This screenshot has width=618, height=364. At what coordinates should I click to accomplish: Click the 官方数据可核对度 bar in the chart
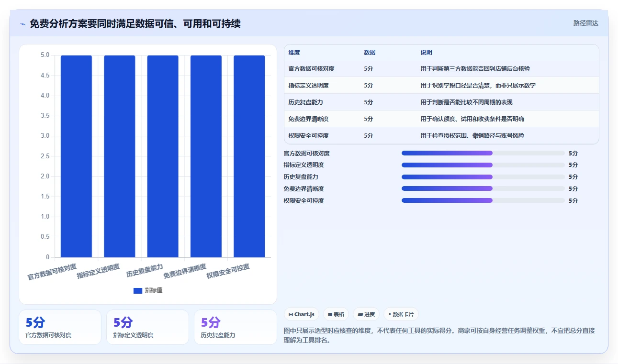tap(76, 156)
